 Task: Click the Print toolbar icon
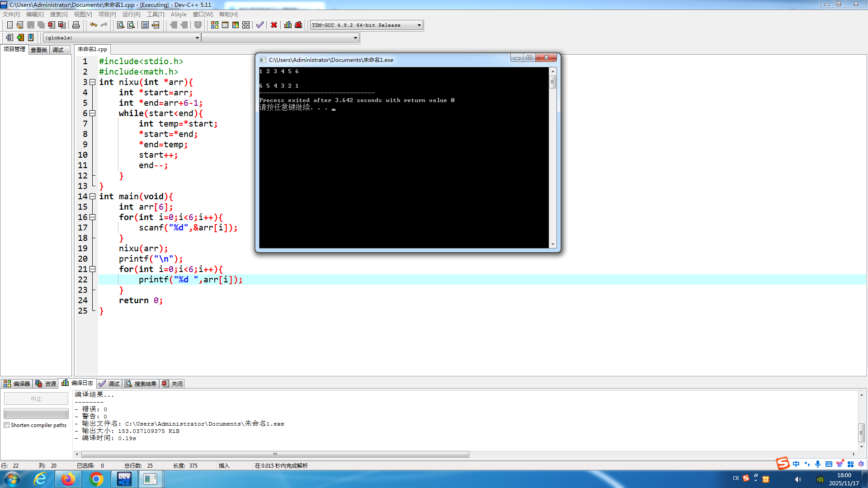pos(76,25)
